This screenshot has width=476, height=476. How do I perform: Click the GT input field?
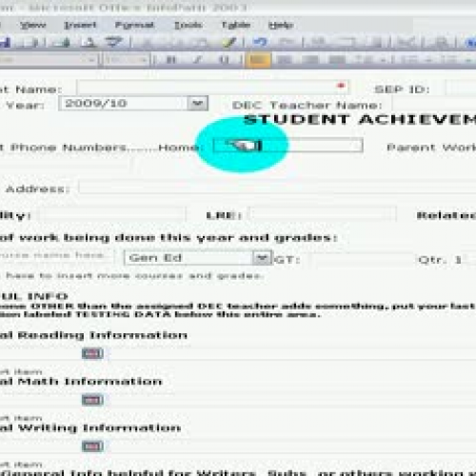pyautogui.click(x=361, y=259)
